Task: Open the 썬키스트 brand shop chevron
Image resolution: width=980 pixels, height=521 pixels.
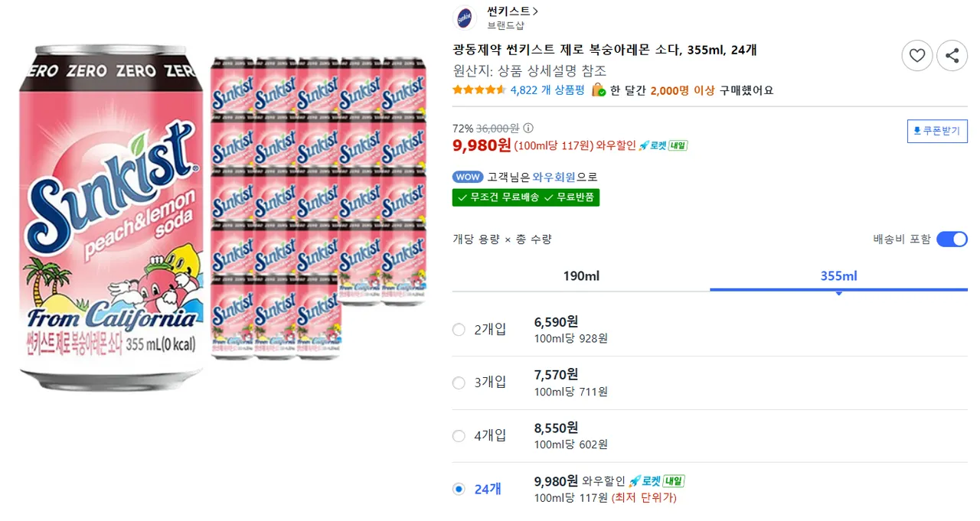Action: tap(535, 11)
